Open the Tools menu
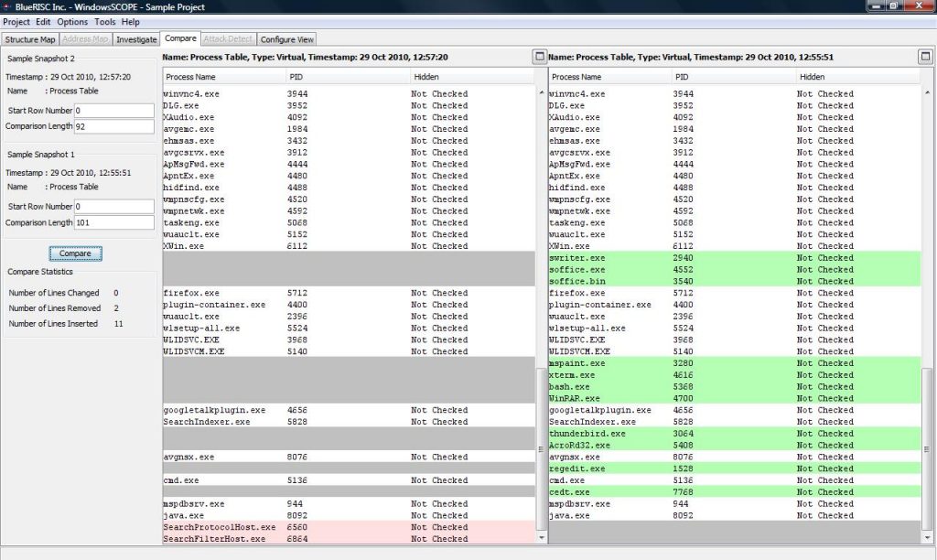Viewport: 937px width, 560px height. pos(104,22)
